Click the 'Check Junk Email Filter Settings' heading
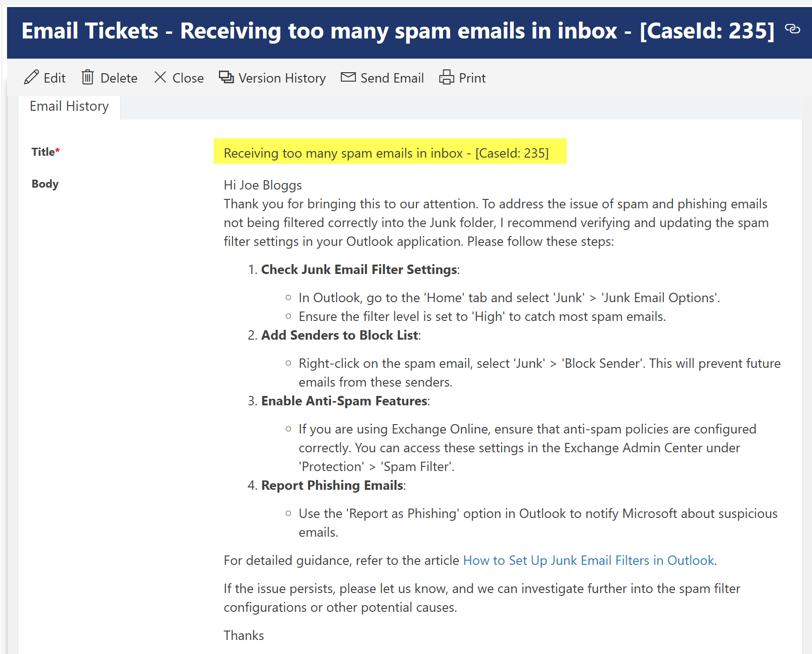The image size is (812, 654). 359,270
